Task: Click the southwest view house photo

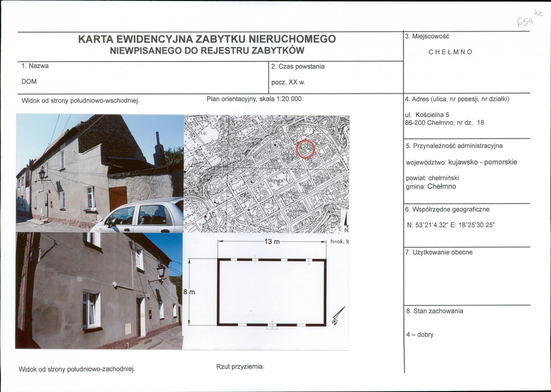Action: [99, 291]
